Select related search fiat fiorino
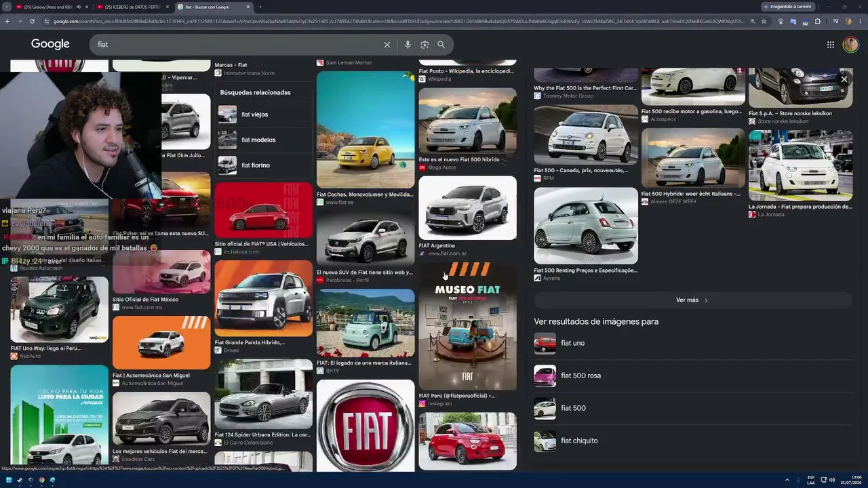The width and height of the screenshot is (868, 488). 263,165
